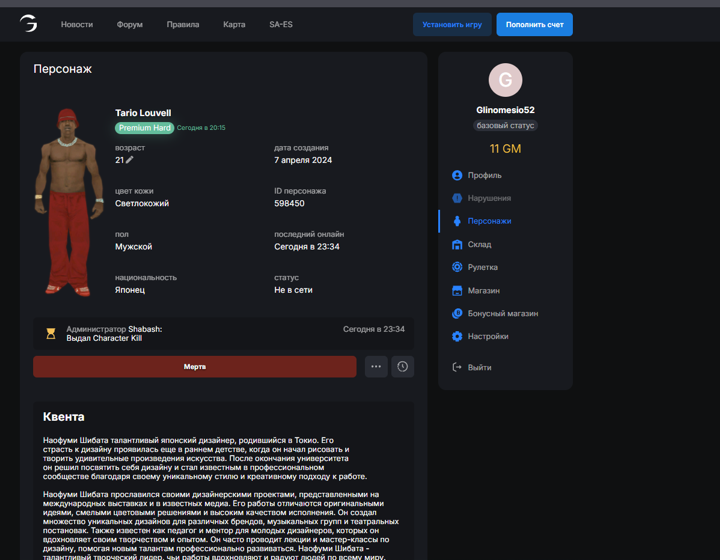This screenshot has height=560, width=720.
Task: Open the three-dots options button
Action: [375, 367]
